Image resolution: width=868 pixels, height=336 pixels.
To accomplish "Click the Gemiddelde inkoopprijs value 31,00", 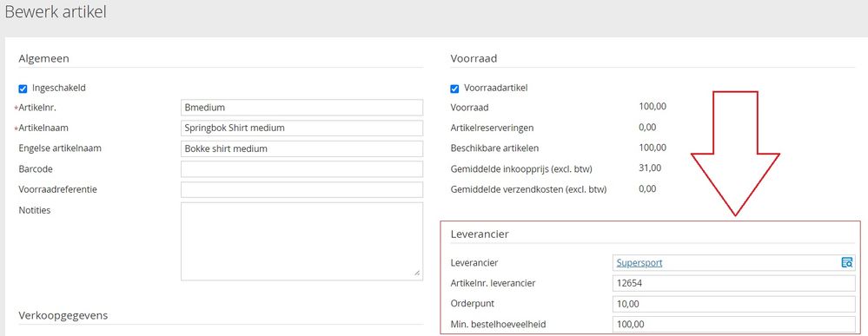I will click(650, 168).
